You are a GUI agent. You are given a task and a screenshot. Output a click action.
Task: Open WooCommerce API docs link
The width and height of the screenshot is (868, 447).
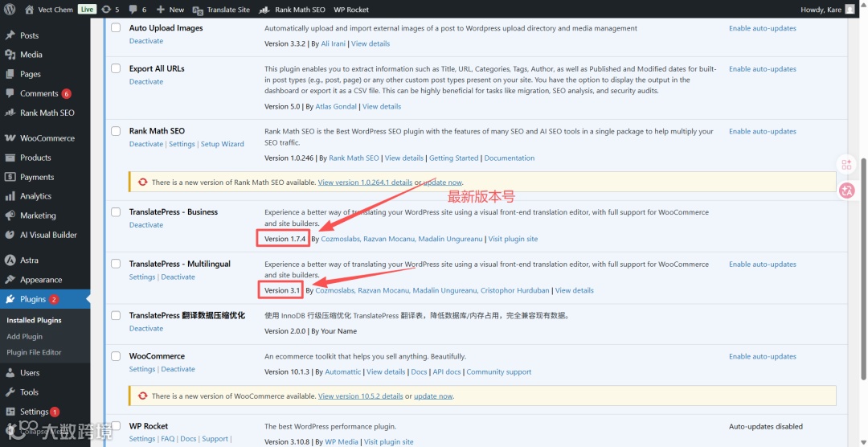point(447,371)
